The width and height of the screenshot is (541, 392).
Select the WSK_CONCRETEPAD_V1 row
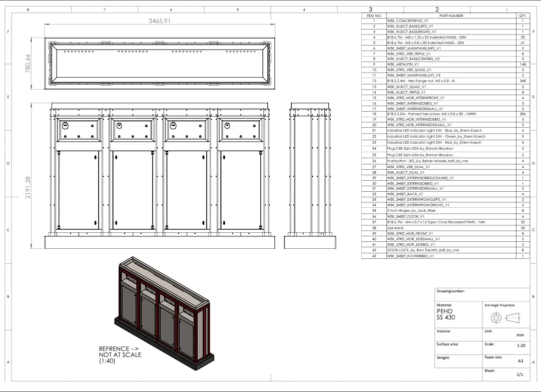click(x=445, y=21)
